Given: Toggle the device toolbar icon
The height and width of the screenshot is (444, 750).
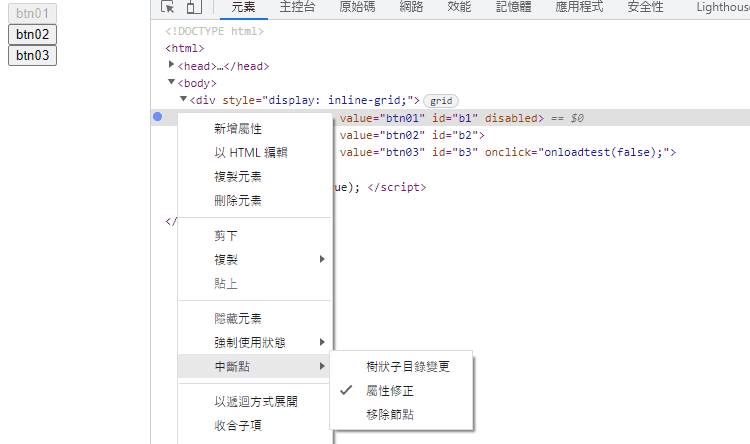Looking at the screenshot, I should click(193, 7).
